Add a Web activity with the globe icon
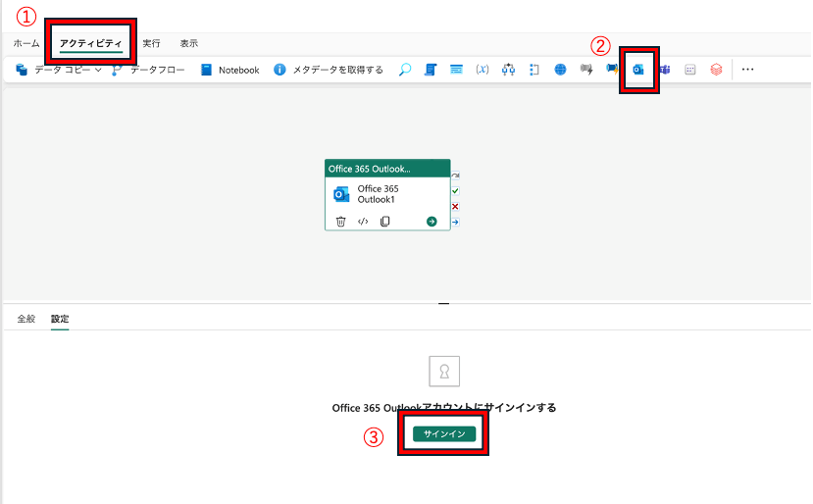This screenshot has height=504, width=813. (x=560, y=70)
